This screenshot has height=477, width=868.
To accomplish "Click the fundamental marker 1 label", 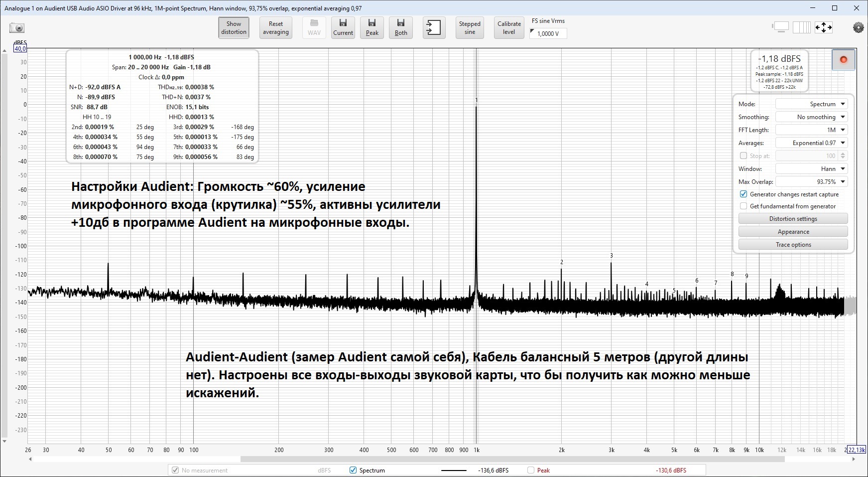I will tap(477, 100).
